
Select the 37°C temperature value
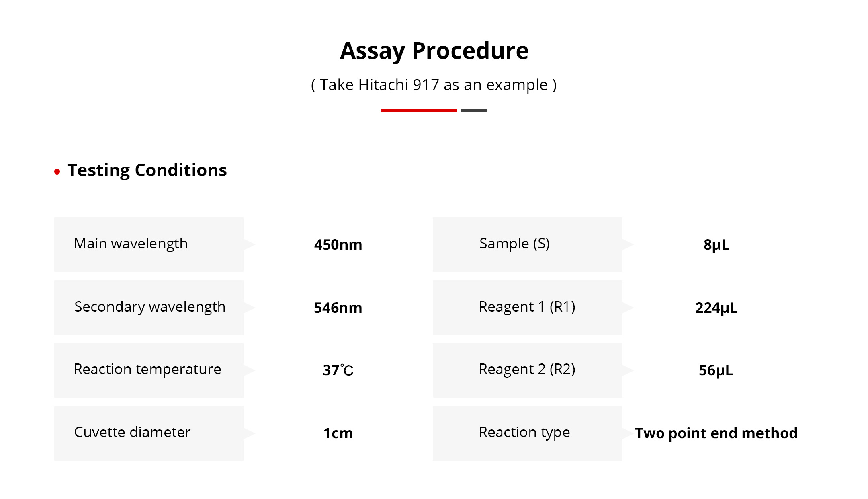pyautogui.click(x=338, y=370)
